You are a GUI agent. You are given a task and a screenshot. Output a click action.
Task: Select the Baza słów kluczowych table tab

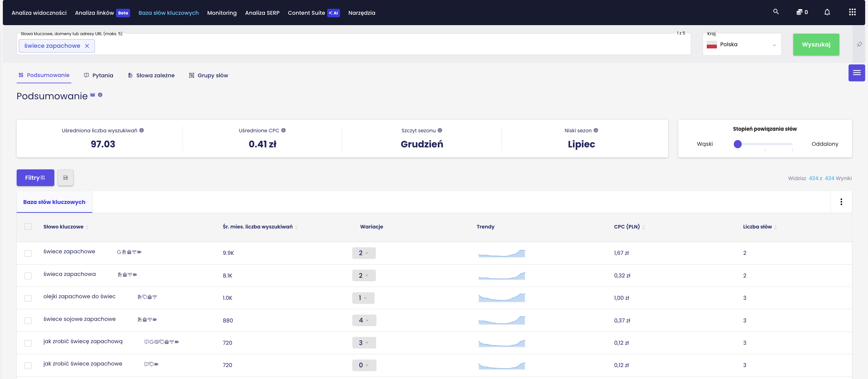coord(54,202)
